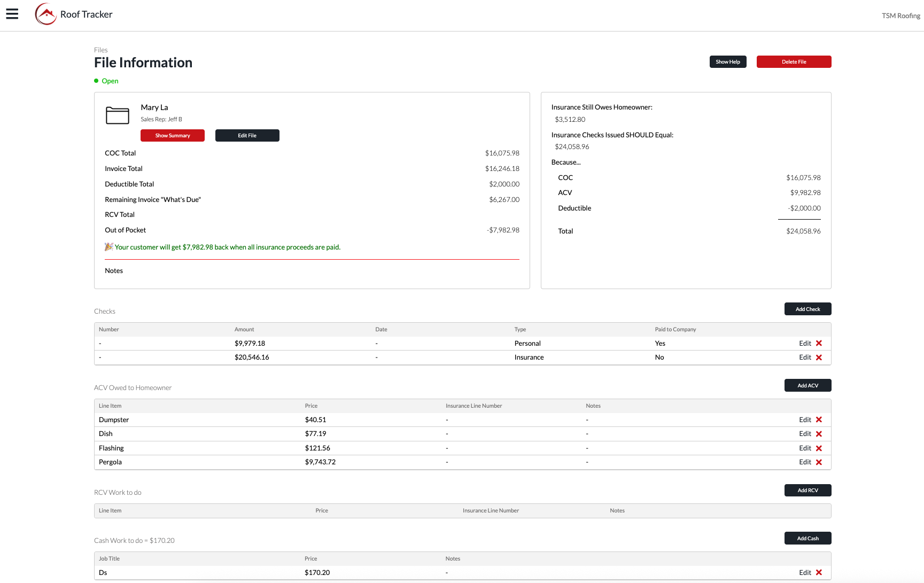Remove the Dumpster ACV line item
The width and height of the screenshot is (924, 583).
point(819,420)
